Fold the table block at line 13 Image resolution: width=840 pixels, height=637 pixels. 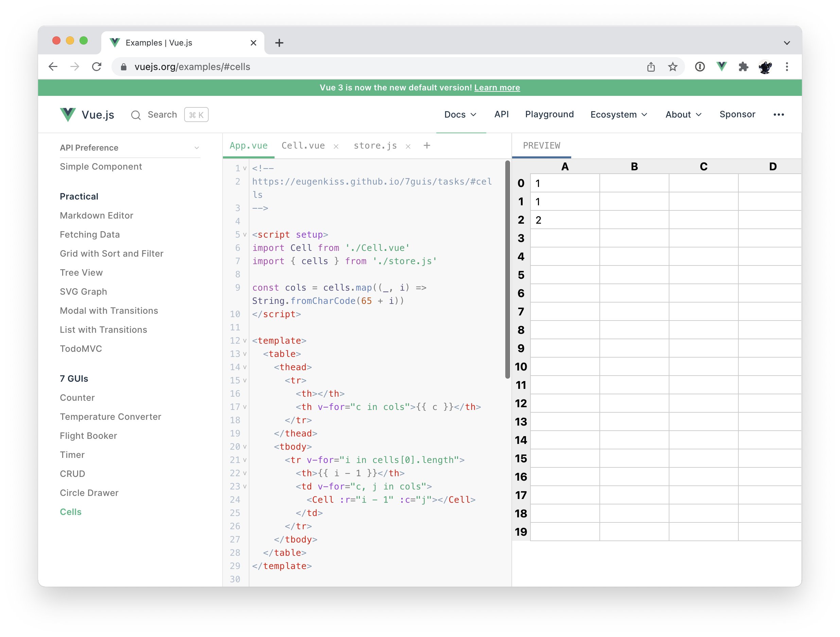[x=245, y=354]
